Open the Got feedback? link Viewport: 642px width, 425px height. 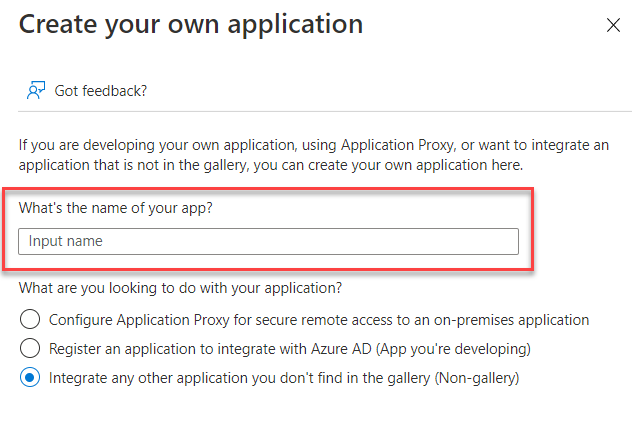[x=101, y=91]
